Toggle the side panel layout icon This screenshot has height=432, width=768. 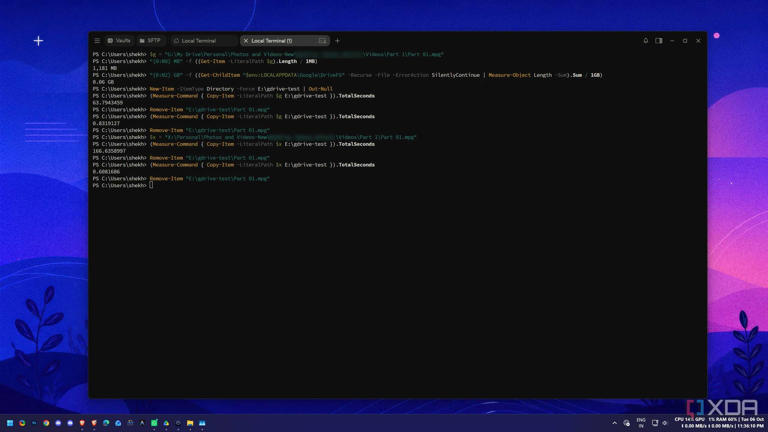(x=659, y=41)
